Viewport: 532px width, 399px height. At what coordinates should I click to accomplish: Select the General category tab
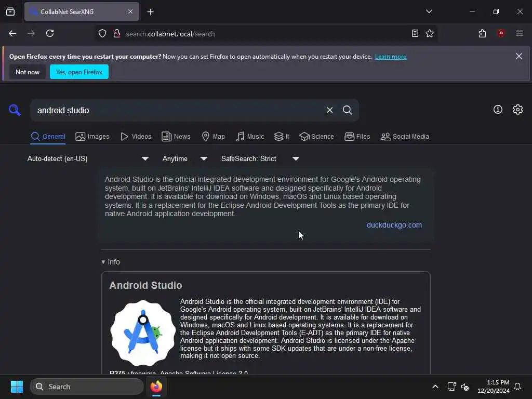point(48,137)
